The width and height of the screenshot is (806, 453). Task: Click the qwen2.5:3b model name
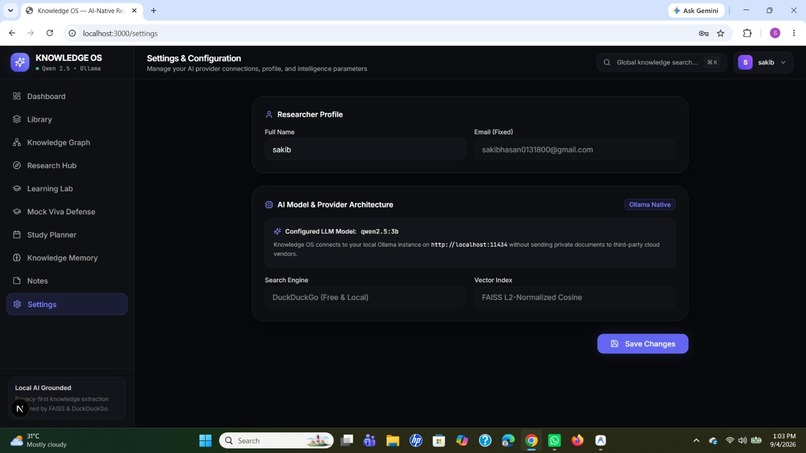point(379,231)
